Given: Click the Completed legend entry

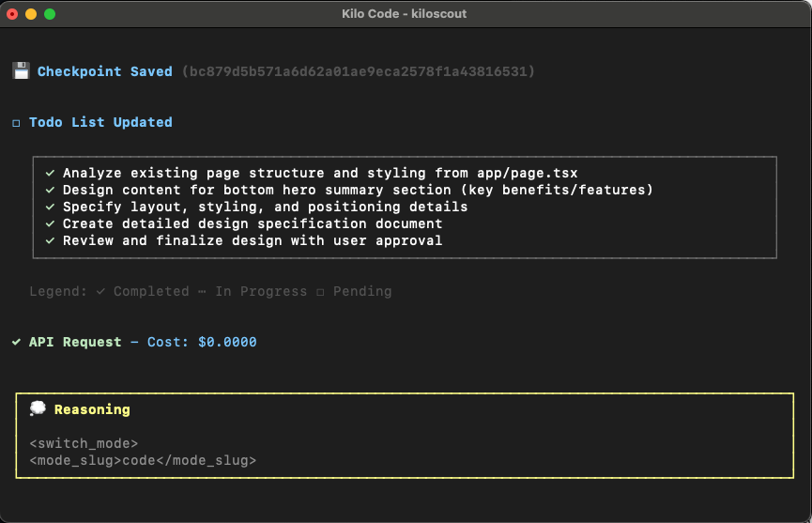Looking at the screenshot, I should [x=143, y=291].
